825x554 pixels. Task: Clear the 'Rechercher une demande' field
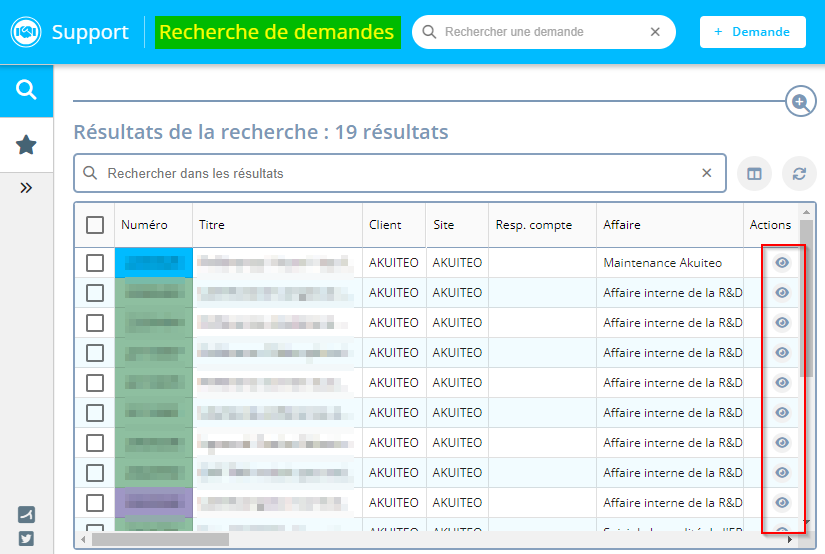pos(655,32)
